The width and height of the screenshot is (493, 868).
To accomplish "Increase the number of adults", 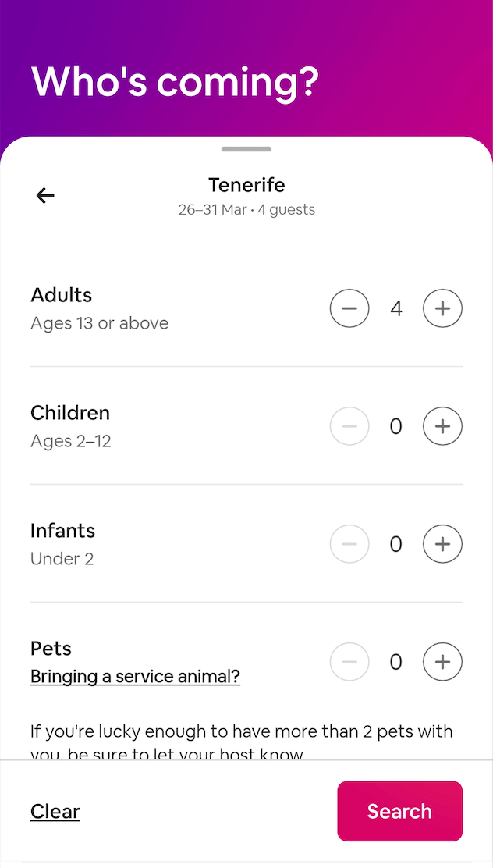I will pos(442,309).
